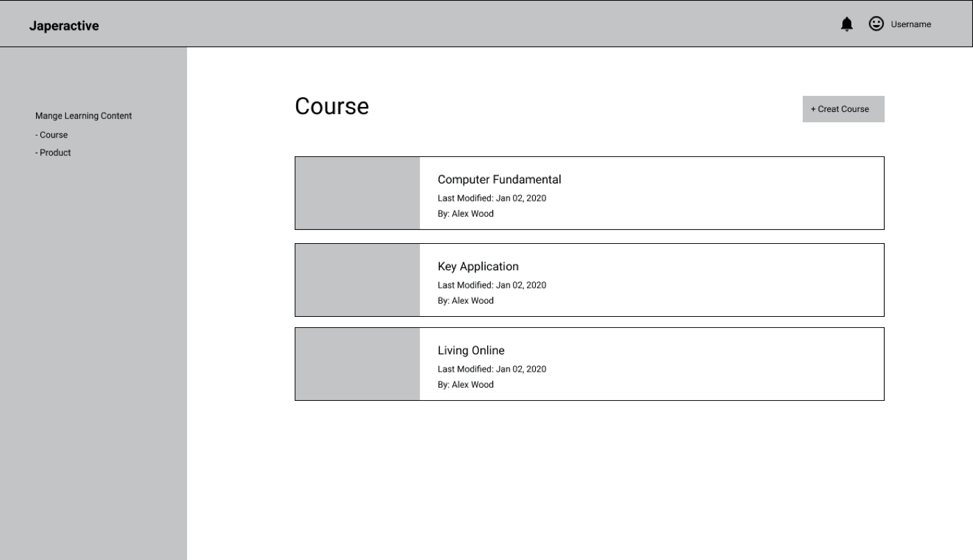Open the Computer Fundamental course title

pos(499,179)
